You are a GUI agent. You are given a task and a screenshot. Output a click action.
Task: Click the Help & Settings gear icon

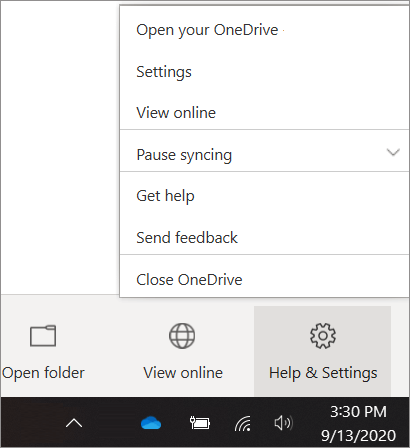[x=323, y=336]
